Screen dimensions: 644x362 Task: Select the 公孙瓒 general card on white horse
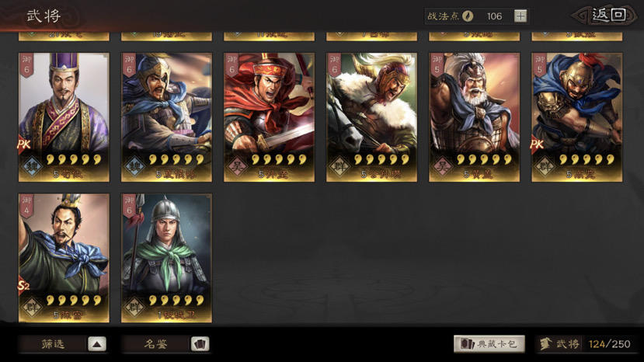tap(371, 117)
